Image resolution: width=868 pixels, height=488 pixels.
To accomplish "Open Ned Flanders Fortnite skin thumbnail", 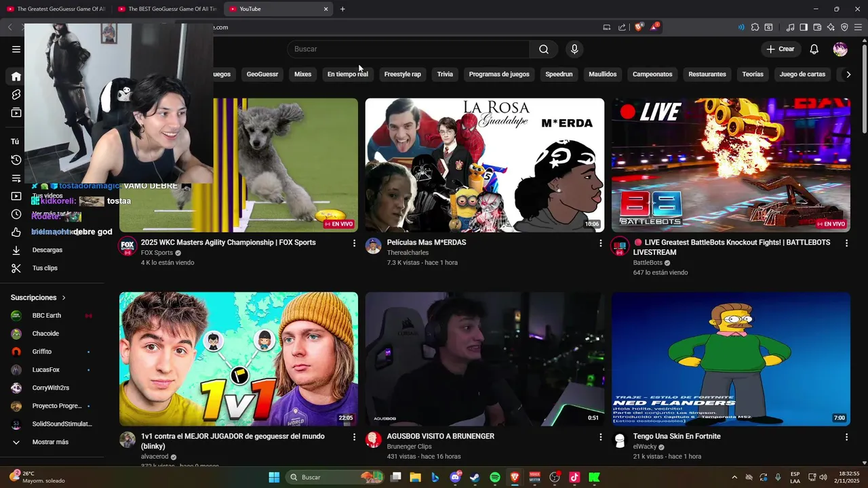I will coord(731,359).
